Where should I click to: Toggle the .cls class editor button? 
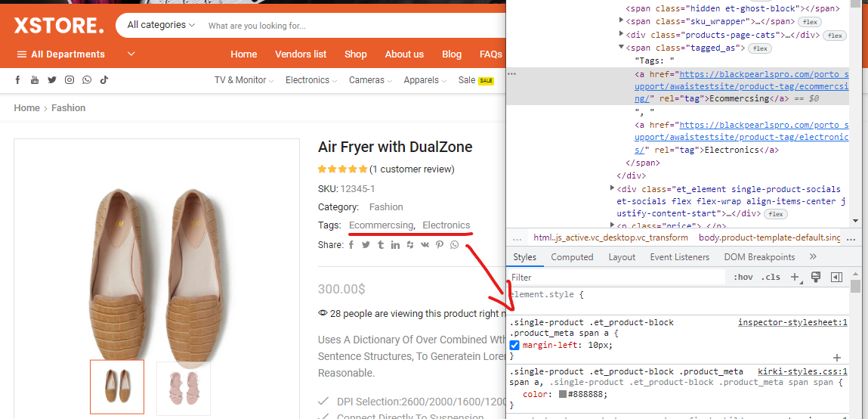(770, 277)
